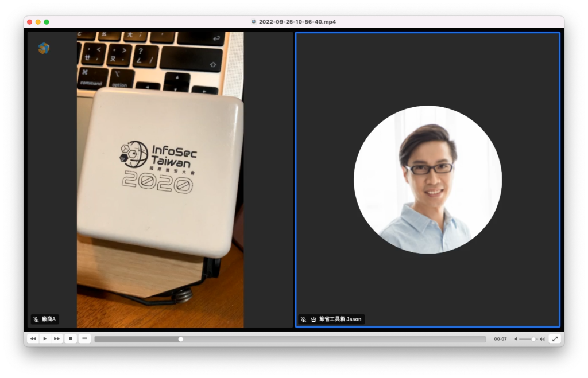
Task: Click the muted microphone icon beside 節省工具箱 Jason
Action: [x=303, y=319]
